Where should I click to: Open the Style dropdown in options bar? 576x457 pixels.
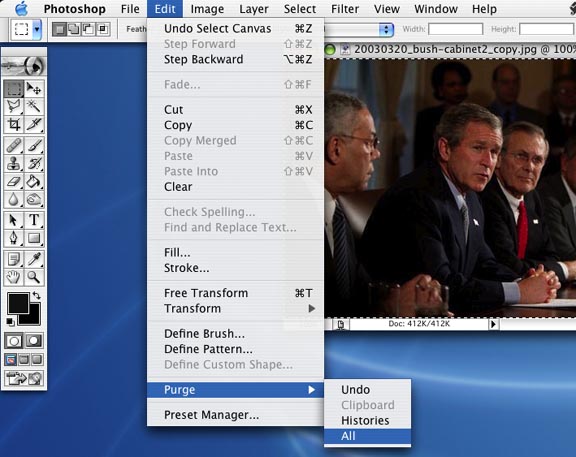coord(386,29)
